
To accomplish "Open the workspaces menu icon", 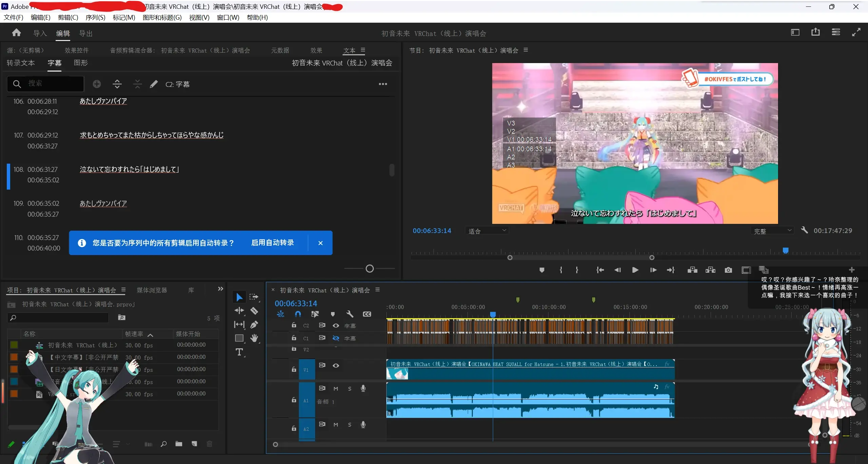I will pyautogui.click(x=795, y=32).
